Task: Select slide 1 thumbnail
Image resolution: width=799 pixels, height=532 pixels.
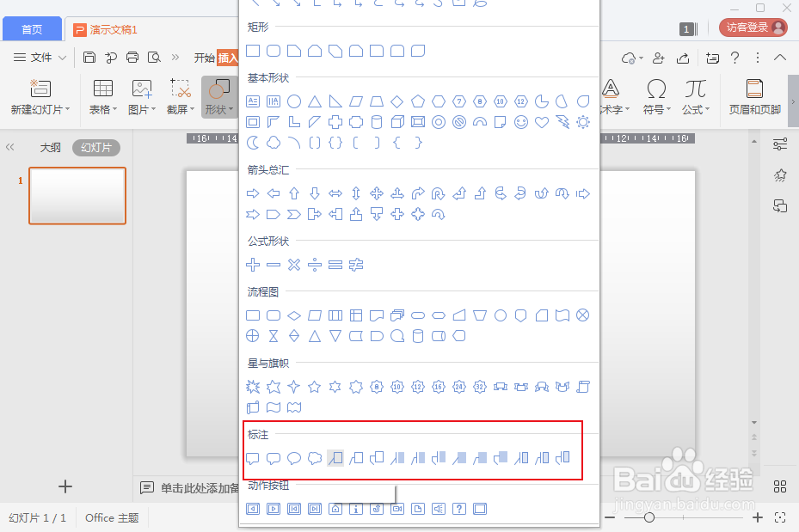Action: pos(77,195)
